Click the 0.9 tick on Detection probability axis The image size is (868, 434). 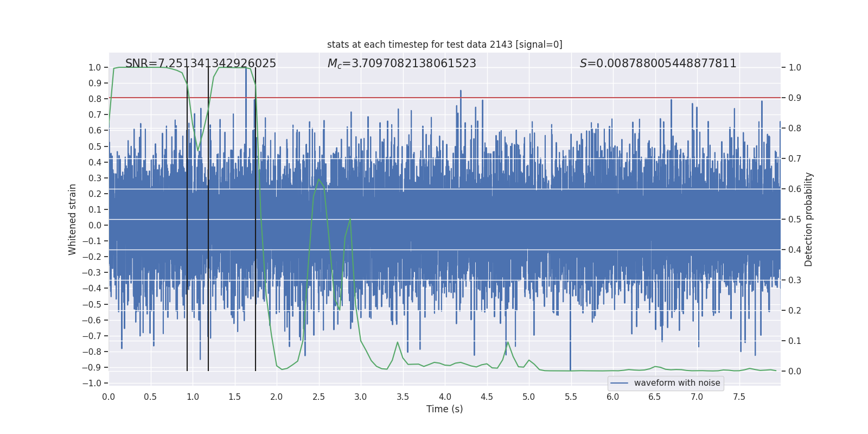795,98
